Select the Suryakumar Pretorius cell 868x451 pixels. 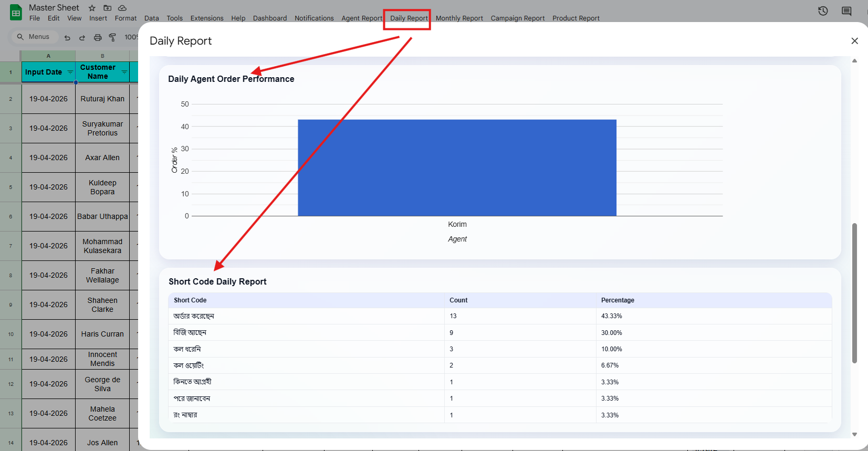coord(102,128)
